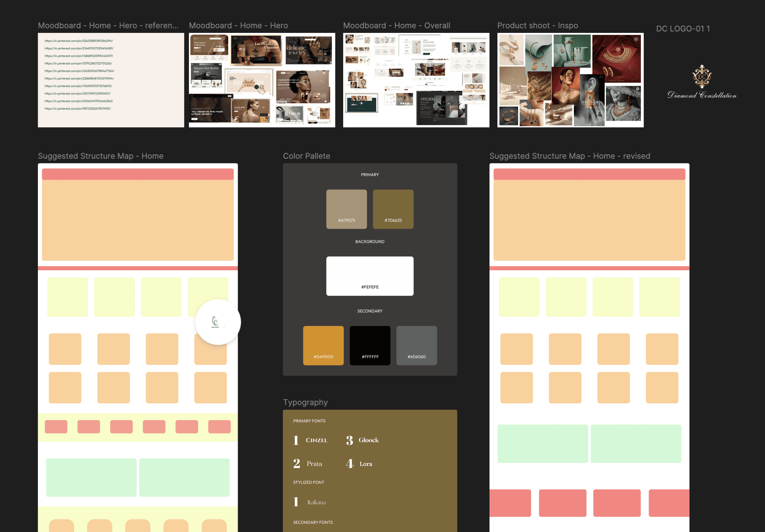Select the Product shoot - Inspo frame title
Screen dimensions: 765x532
537,25
